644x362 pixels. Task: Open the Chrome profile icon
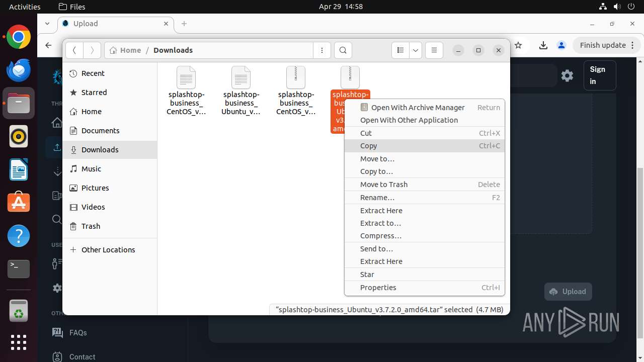point(561,45)
